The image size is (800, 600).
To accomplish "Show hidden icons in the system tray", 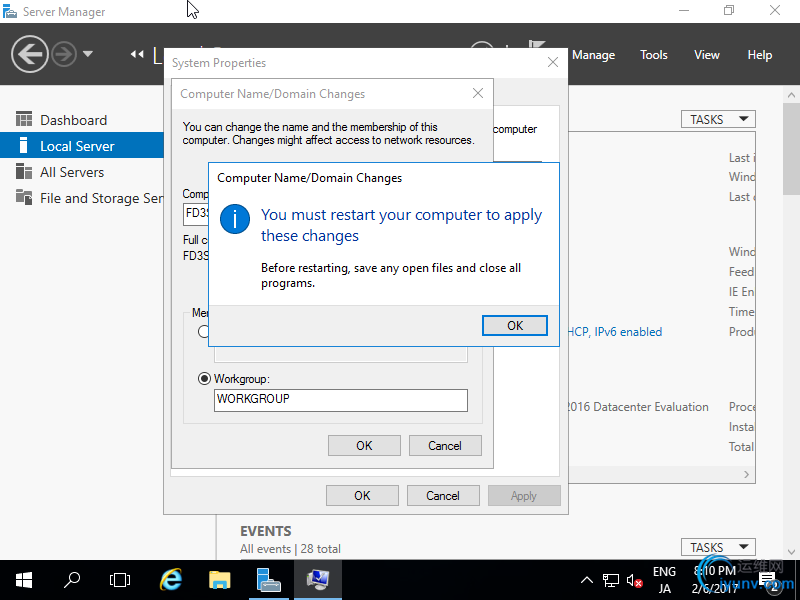I will (x=587, y=580).
